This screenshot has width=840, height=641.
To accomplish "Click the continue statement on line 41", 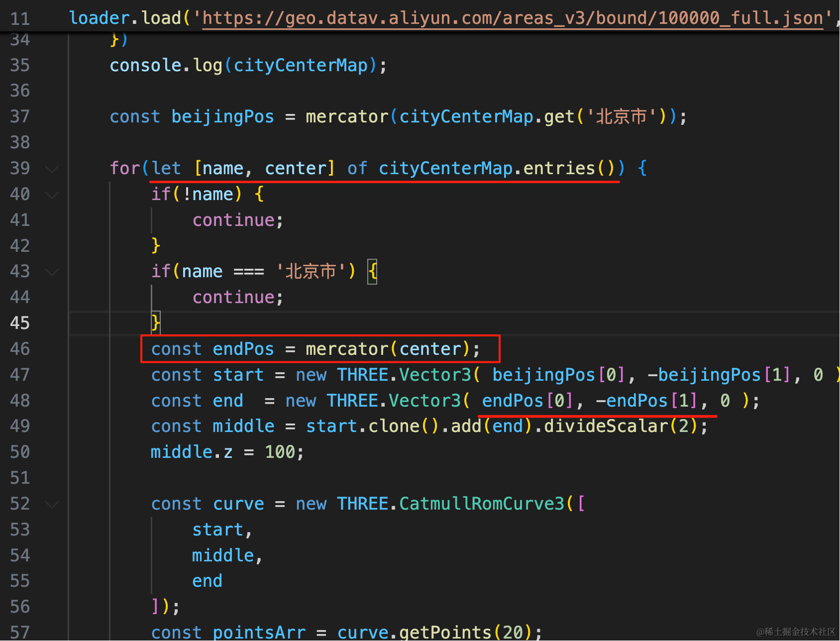I will click(234, 220).
